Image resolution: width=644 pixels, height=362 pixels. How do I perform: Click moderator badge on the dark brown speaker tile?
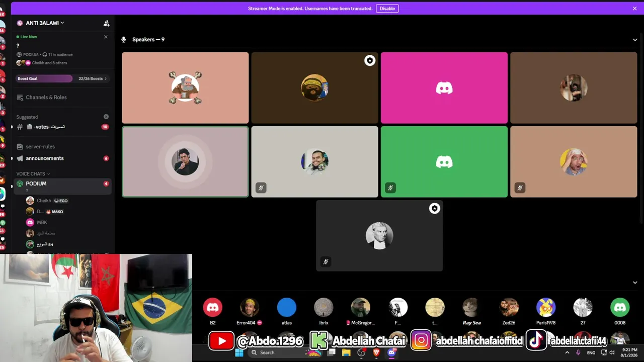370,61
